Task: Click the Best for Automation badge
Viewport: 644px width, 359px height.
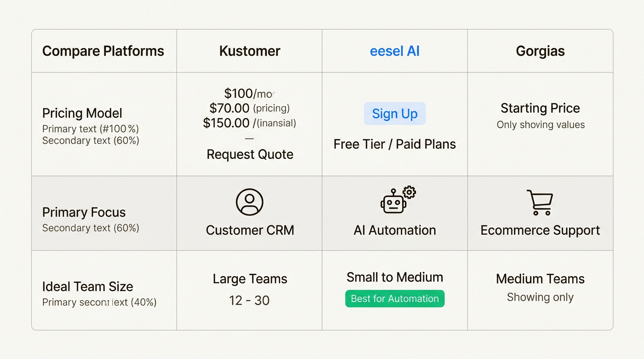Action: coord(395,299)
